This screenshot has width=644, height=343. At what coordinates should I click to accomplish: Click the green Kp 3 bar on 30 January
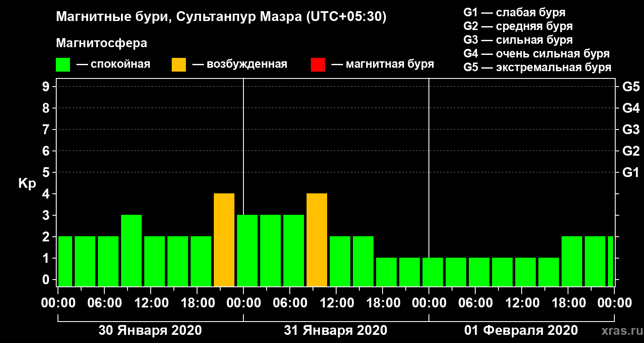[131, 251]
